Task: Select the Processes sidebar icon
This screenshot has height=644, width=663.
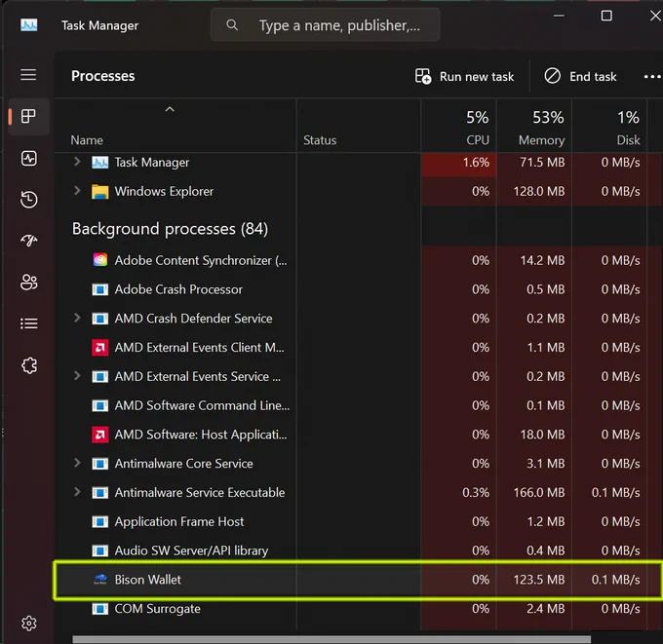Action: coord(28,116)
